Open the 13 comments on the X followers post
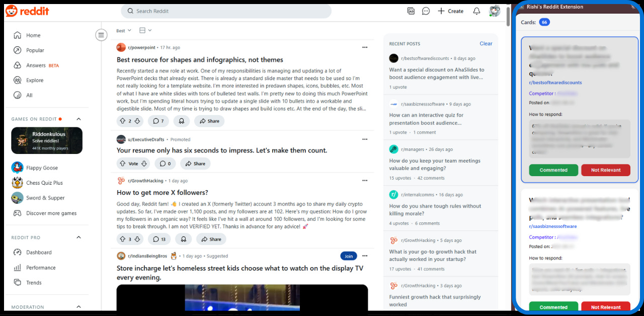 pos(159,239)
